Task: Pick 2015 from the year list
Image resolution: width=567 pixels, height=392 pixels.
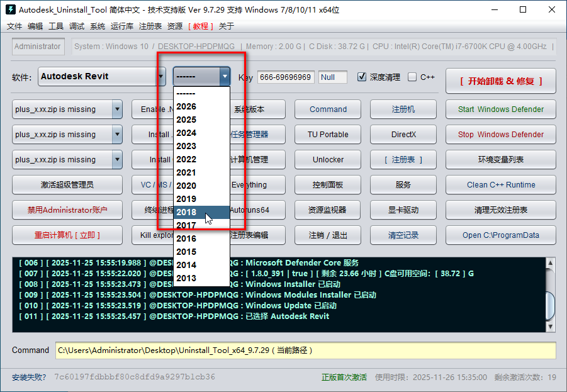Action: coord(201,252)
